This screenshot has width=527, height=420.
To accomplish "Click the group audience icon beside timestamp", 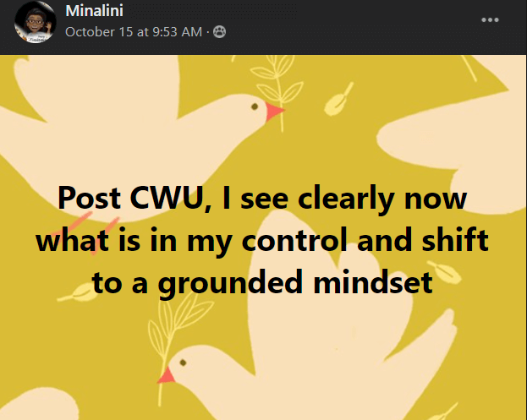I will click(219, 32).
